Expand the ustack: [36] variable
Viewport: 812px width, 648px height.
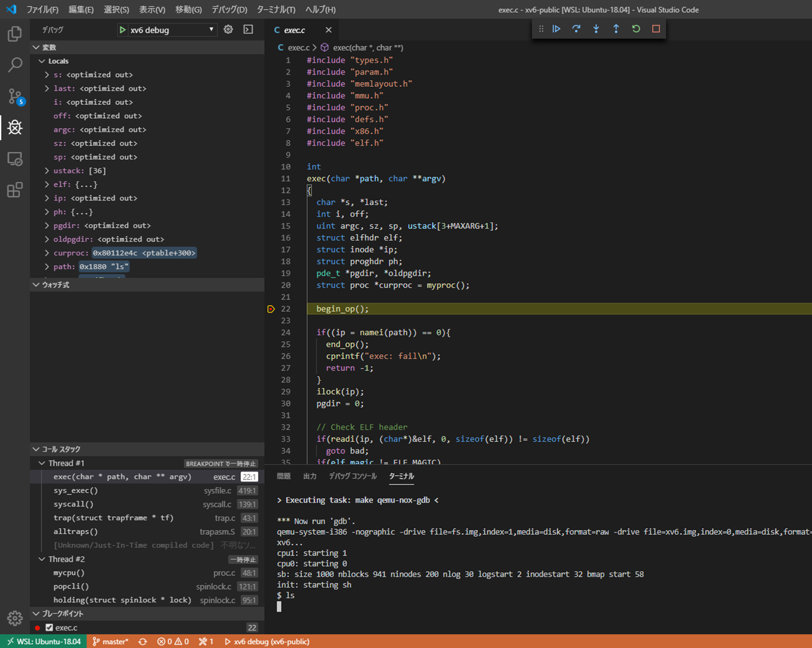(x=47, y=171)
